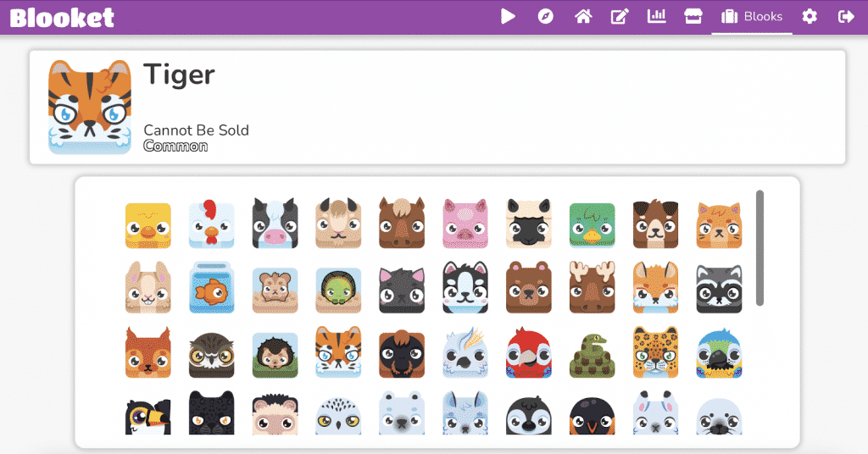868x454 pixels.
Task: Select the Owl blook
Action: [x=211, y=352]
